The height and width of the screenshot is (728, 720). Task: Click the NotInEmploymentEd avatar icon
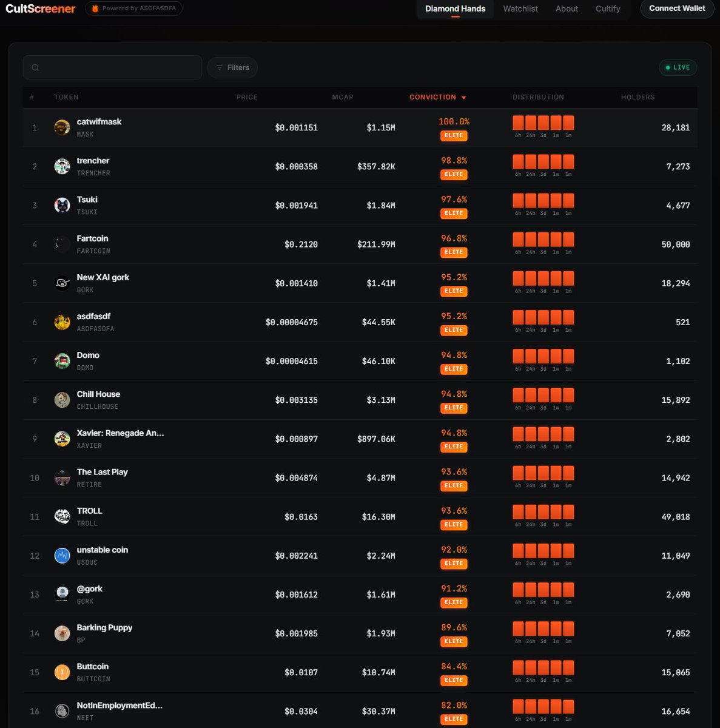tap(62, 711)
